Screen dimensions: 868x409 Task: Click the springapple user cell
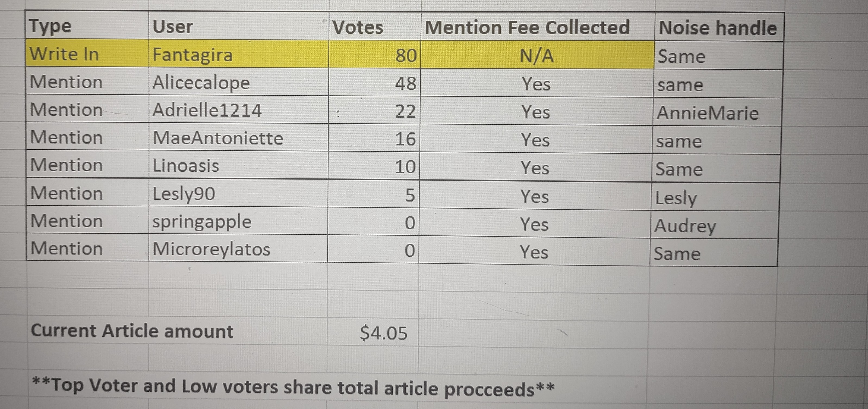coord(238,221)
